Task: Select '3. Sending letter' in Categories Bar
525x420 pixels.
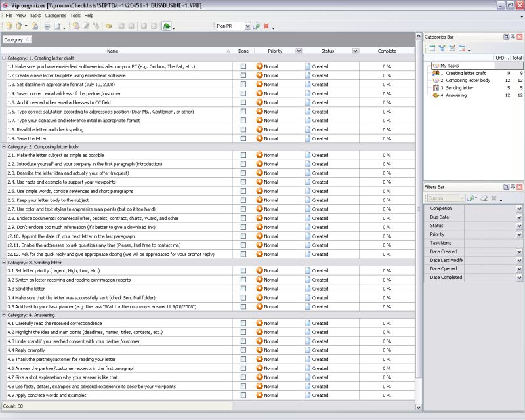Action: point(457,87)
